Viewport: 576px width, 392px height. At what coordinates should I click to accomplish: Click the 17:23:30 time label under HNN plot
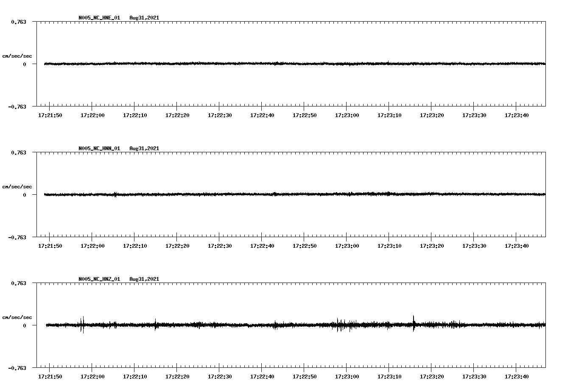(x=474, y=246)
